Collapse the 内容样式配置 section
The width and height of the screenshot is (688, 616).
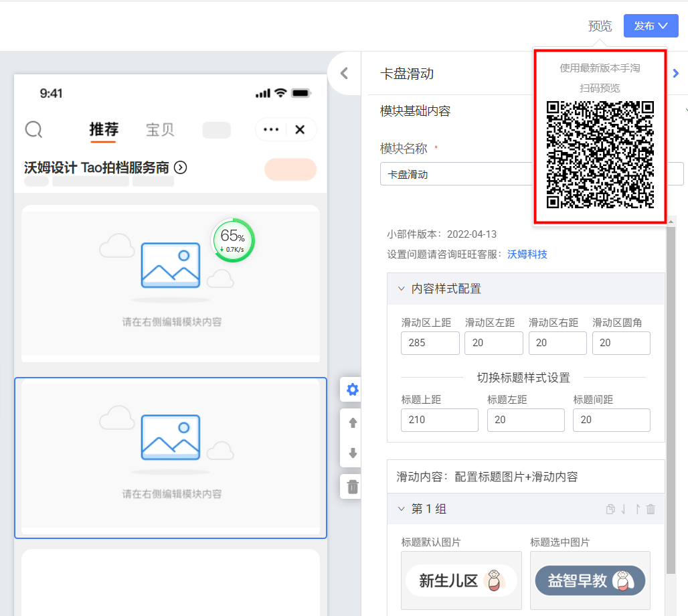tap(401, 289)
